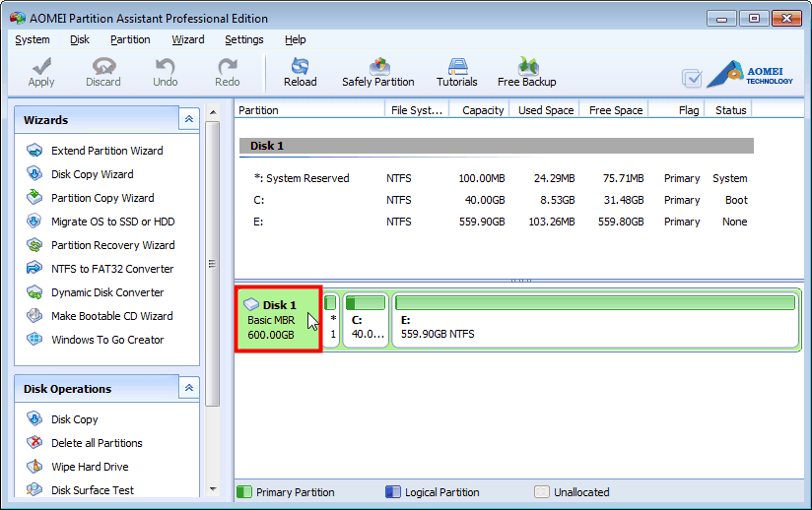Image resolution: width=812 pixels, height=510 pixels.
Task: Click the Disk 1 drive icon in map
Action: pos(251,304)
